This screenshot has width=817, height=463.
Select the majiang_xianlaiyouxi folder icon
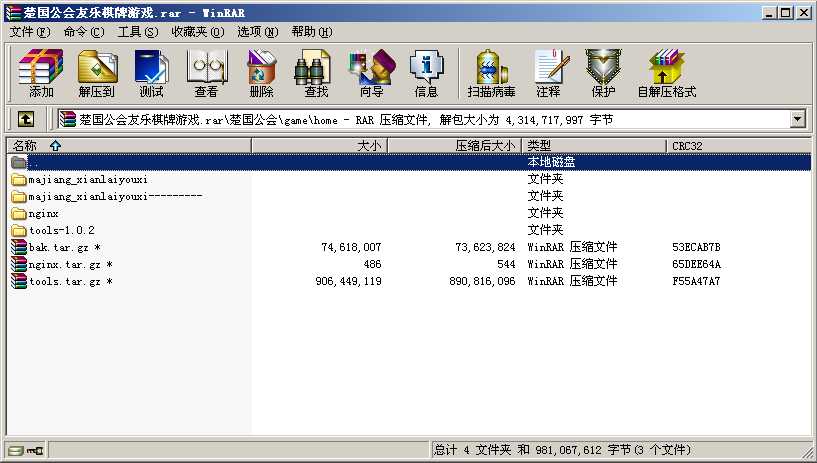[19, 180]
